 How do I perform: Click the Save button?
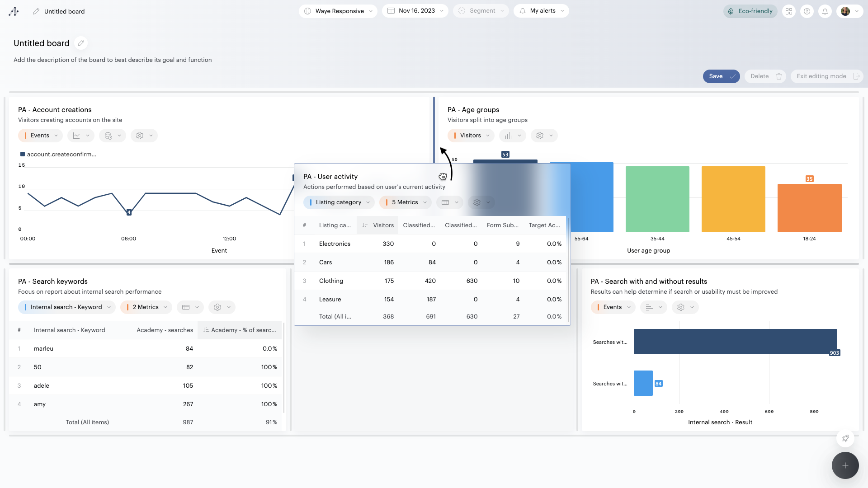point(721,76)
